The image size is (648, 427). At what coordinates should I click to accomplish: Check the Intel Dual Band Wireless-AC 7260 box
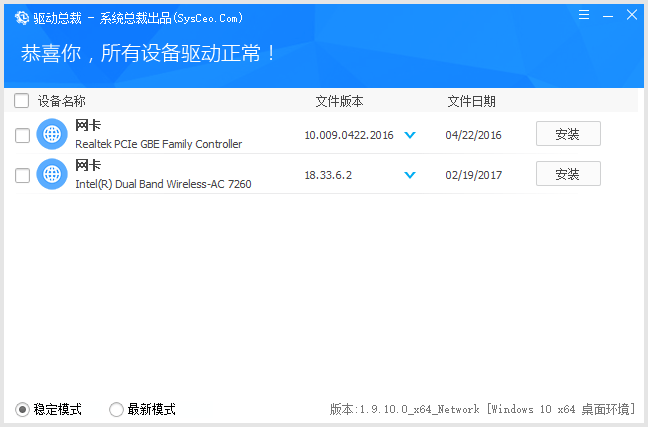[23, 175]
